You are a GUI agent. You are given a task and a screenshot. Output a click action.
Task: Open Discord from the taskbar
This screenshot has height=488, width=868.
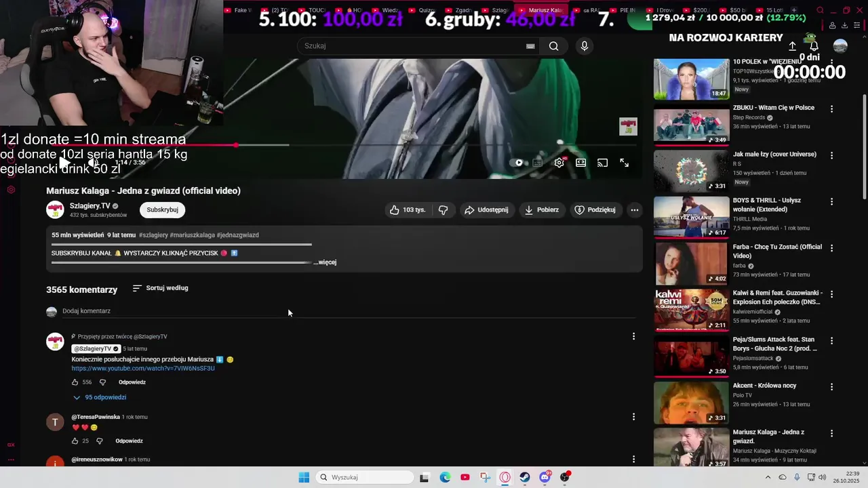click(545, 477)
